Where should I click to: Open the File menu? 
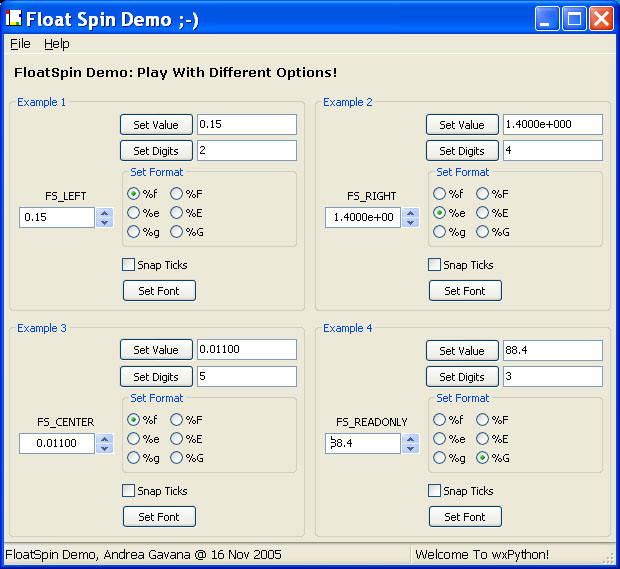[x=20, y=44]
